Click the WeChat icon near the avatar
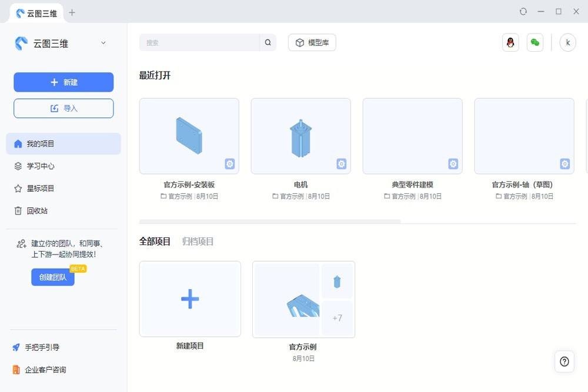 click(x=534, y=42)
